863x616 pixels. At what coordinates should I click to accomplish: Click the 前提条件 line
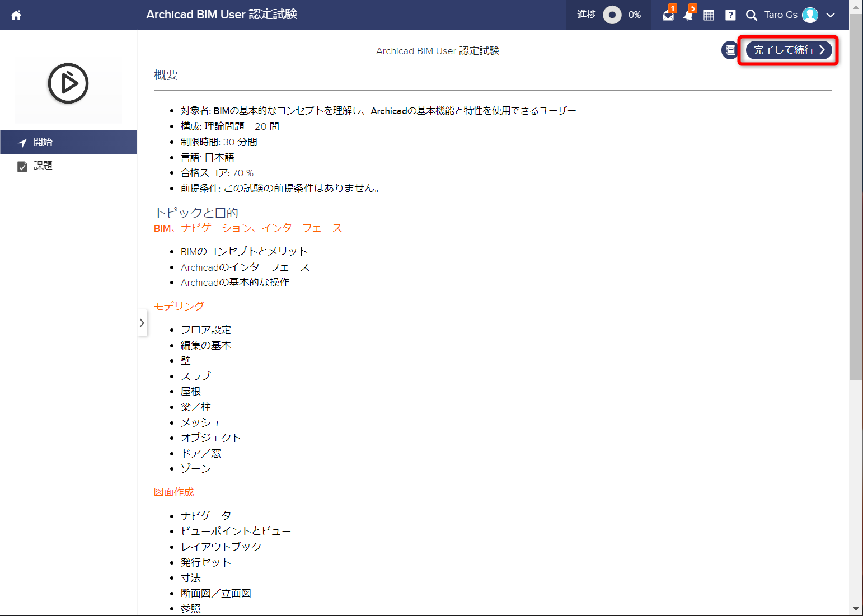282,189
